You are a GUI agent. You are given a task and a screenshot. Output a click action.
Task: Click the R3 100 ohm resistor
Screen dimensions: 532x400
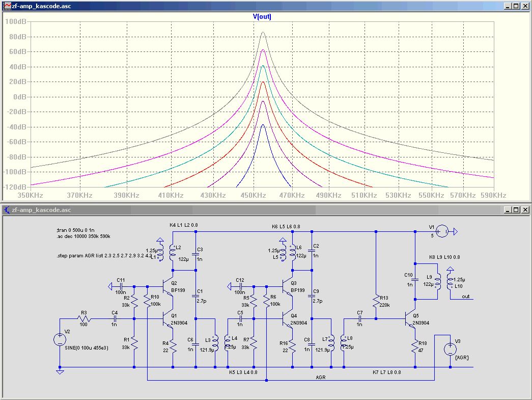click(85, 319)
